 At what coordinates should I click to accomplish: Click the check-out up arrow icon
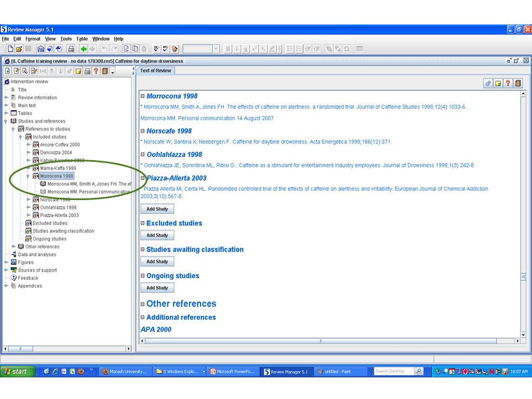58,49
